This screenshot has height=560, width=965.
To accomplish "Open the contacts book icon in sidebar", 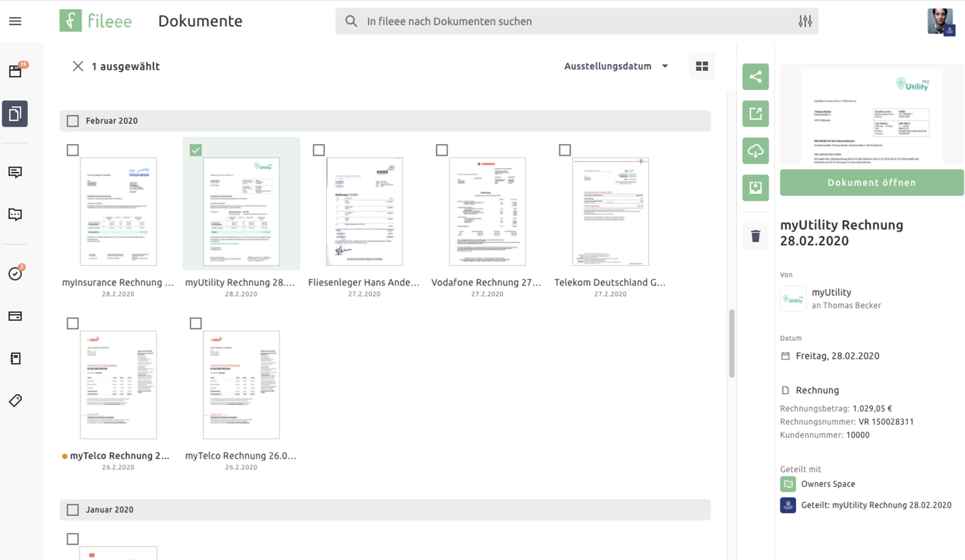I will pyautogui.click(x=15, y=359).
